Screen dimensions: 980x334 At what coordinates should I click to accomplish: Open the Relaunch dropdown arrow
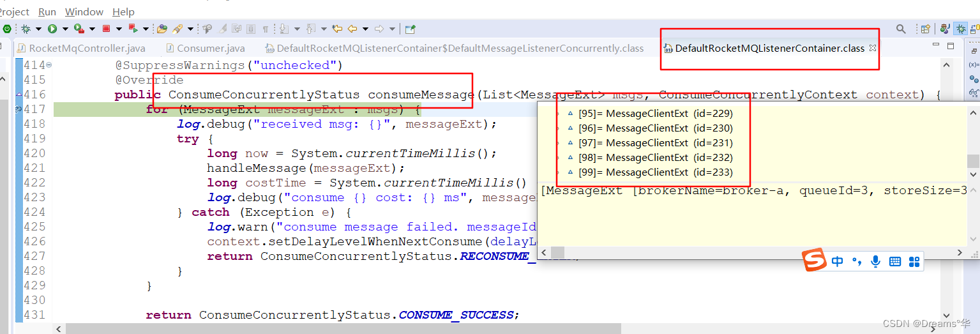(x=146, y=29)
